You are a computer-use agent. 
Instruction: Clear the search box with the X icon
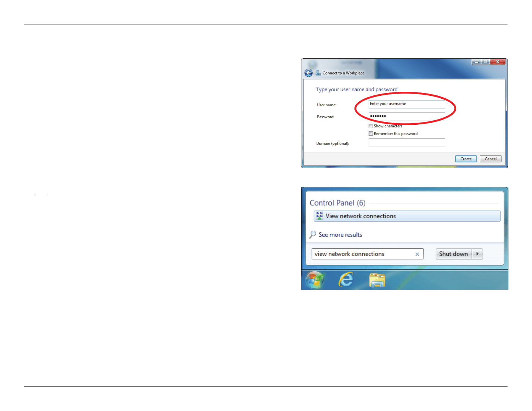(x=417, y=254)
